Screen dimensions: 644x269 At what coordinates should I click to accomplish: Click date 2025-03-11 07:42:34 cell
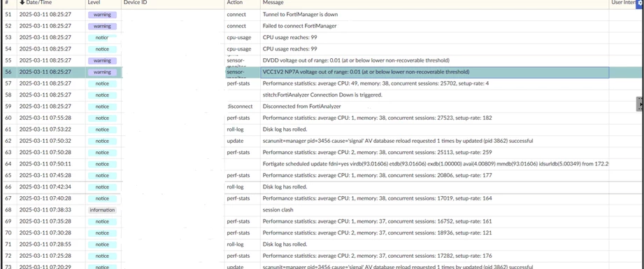45,187
